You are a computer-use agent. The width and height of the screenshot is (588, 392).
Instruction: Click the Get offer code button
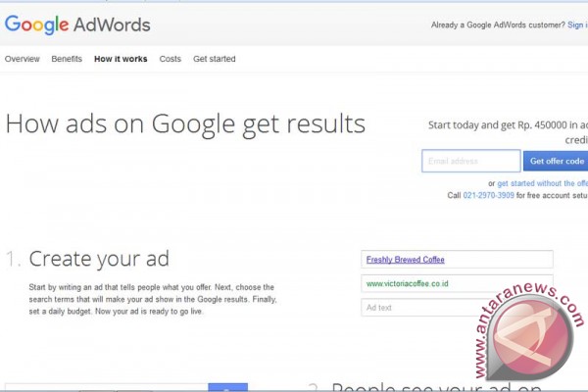pos(556,161)
